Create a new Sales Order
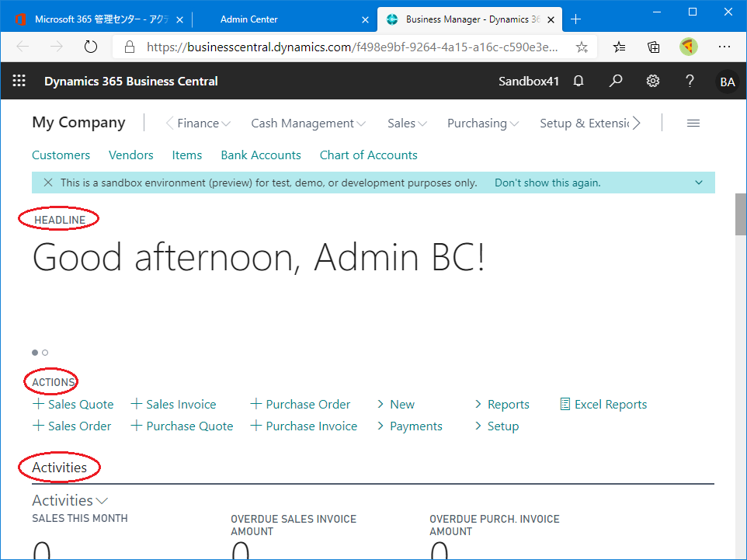Image resolution: width=747 pixels, height=560 pixels. [71, 426]
